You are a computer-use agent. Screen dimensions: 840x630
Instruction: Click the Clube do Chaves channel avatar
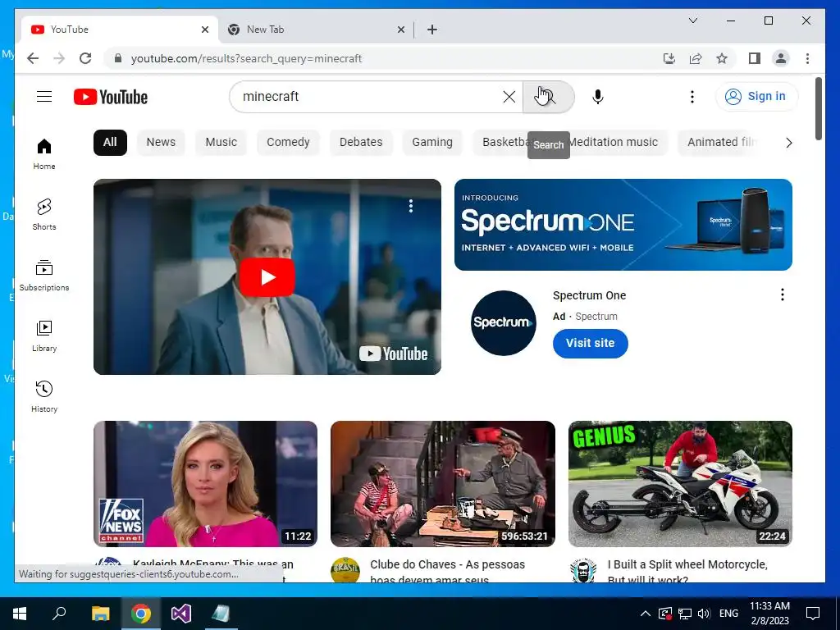345,571
